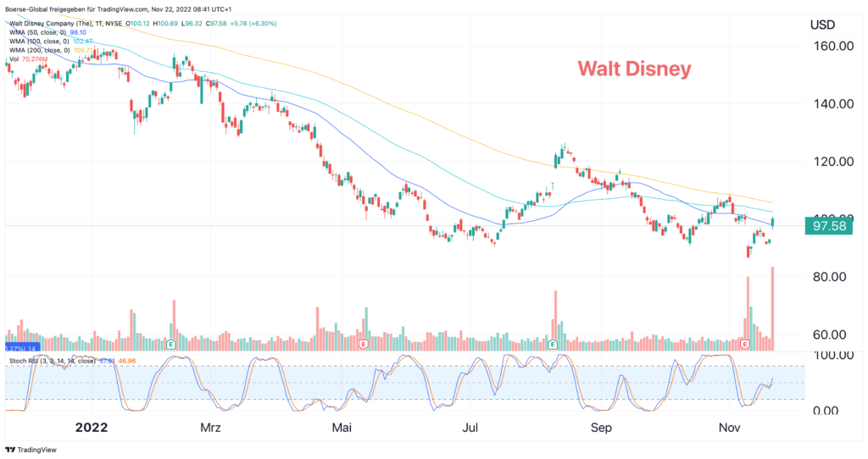
Task: Click the USD currency label on price axis
Action: tap(822, 25)
